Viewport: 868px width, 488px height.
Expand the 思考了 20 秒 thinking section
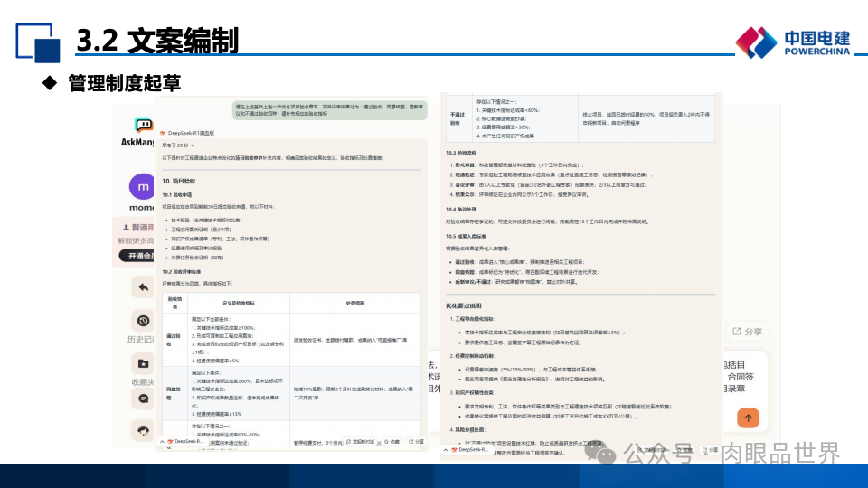click(178, 145)
